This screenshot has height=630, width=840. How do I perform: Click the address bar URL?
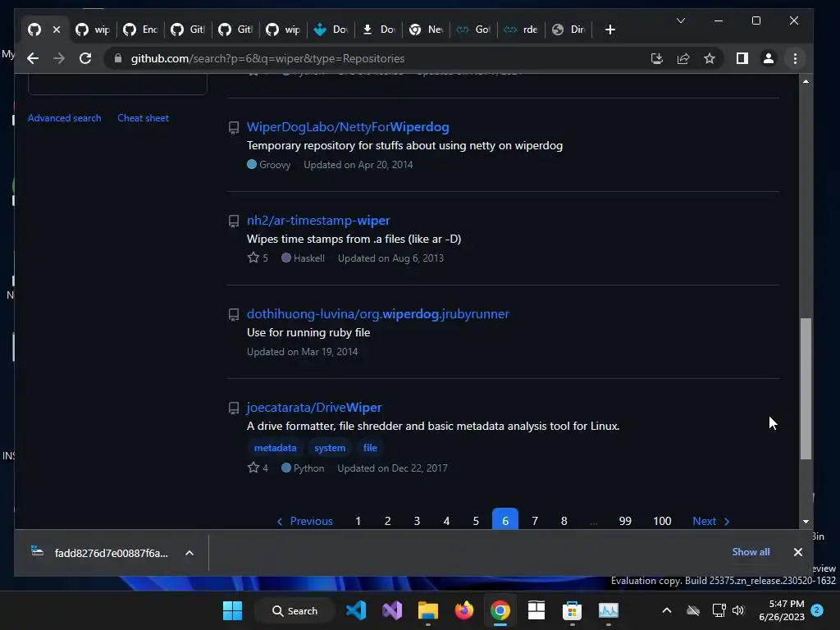point(267,58)
